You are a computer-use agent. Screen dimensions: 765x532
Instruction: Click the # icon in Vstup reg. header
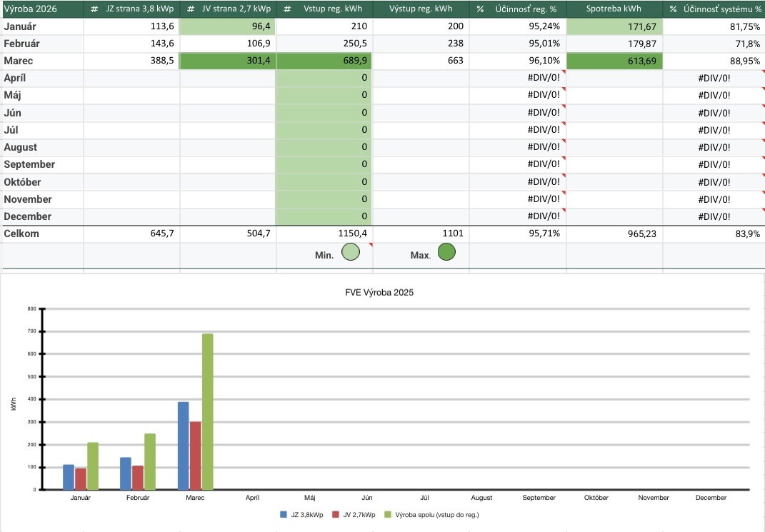286,9
